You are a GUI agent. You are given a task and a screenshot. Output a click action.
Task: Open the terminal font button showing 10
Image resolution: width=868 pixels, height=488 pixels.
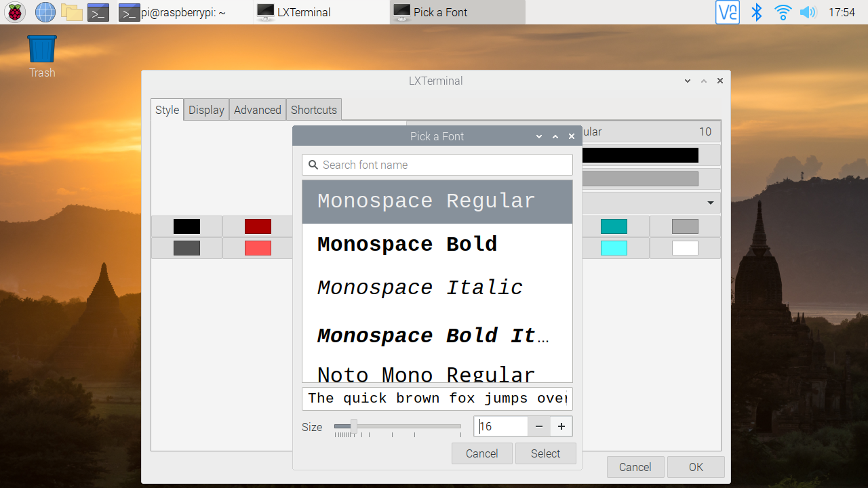[651, 131]
